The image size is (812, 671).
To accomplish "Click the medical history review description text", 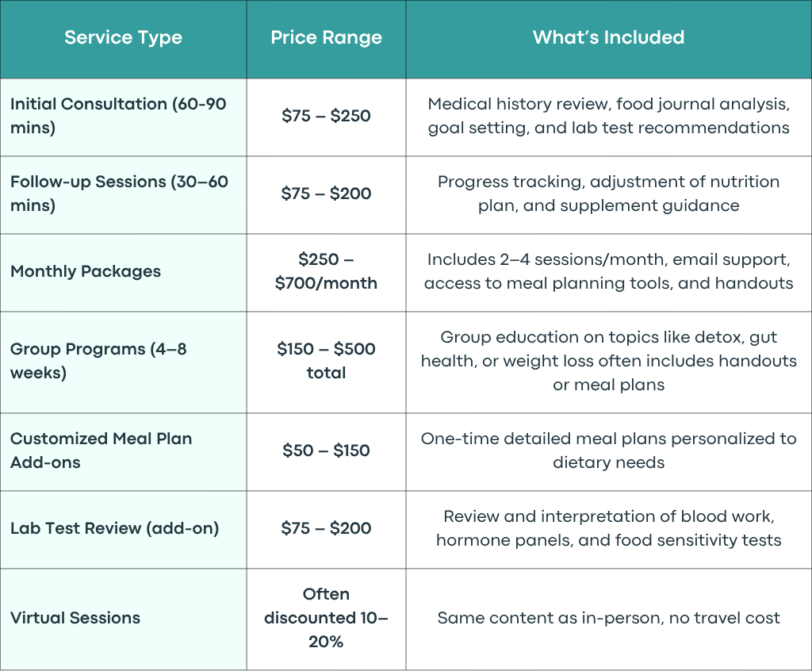I will click(x=608, y=116).
